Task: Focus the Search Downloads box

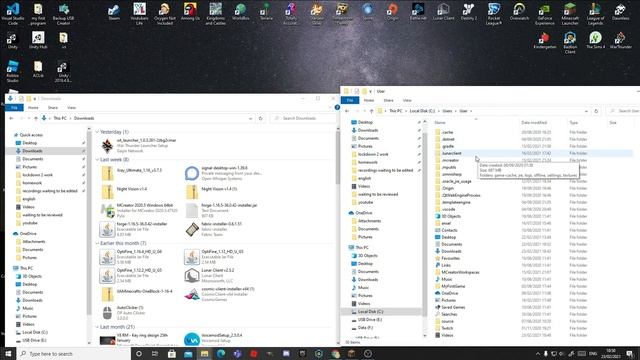Action: [x=304, y=118]
